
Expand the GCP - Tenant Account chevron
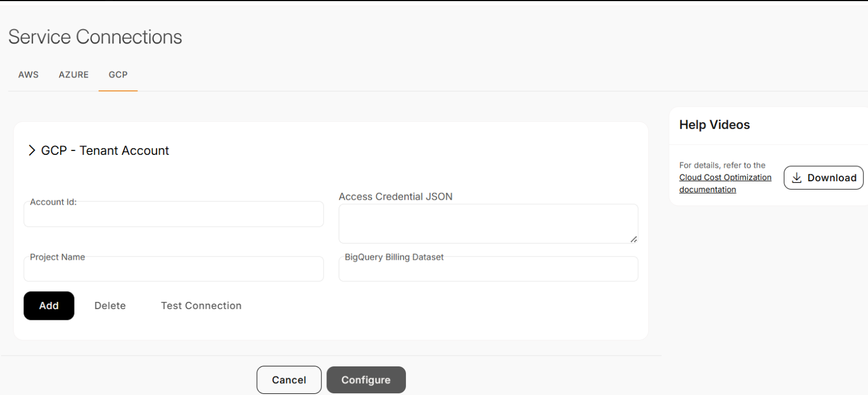tap(32, 150)
